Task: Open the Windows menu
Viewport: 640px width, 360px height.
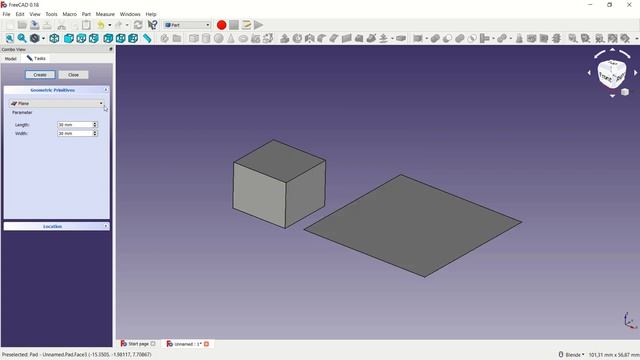Action: tap(130, 14)
